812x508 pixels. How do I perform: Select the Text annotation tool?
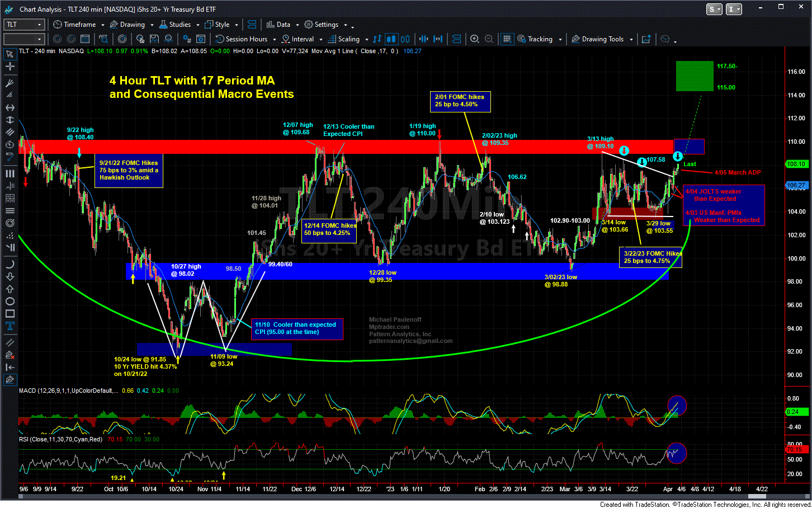coord(10,326)
